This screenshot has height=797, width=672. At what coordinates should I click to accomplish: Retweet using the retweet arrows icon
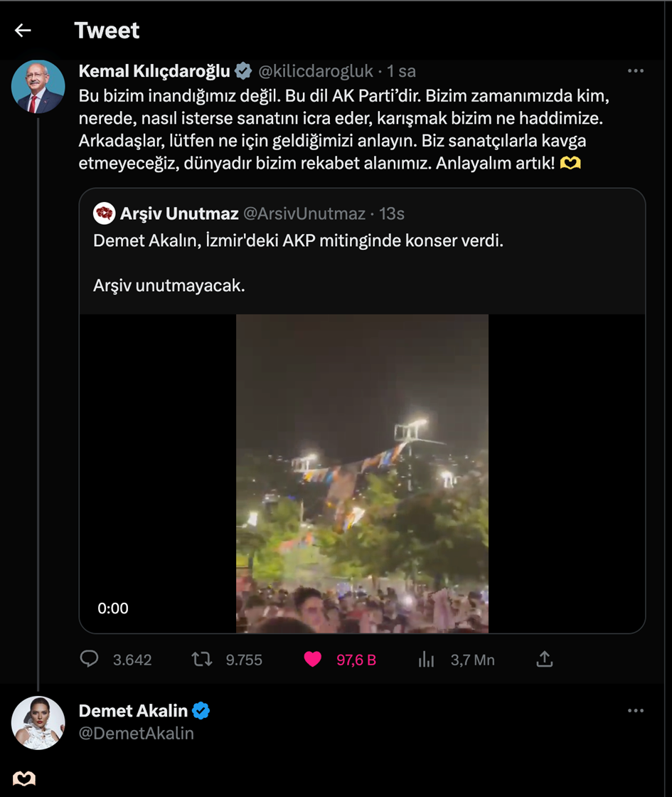pyautogui.click(x=202, y=660)
